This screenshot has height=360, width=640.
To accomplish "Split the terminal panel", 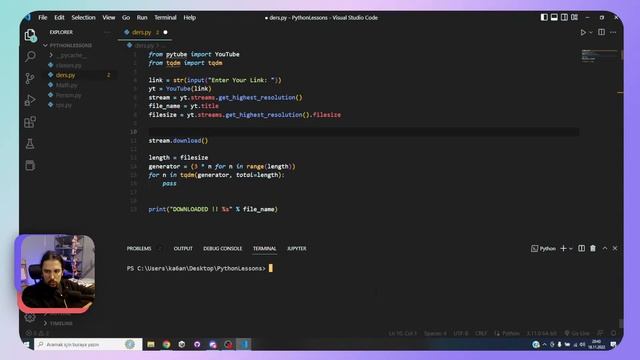I will pyautogui.click(x=582, y=248).
